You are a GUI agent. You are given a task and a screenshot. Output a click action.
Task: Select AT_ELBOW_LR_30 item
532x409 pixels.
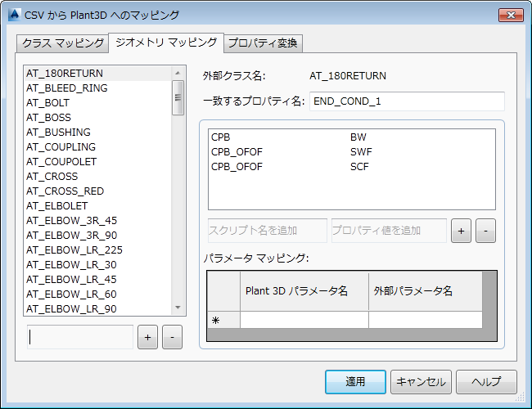pyautogui.click(x=97, y=265)
